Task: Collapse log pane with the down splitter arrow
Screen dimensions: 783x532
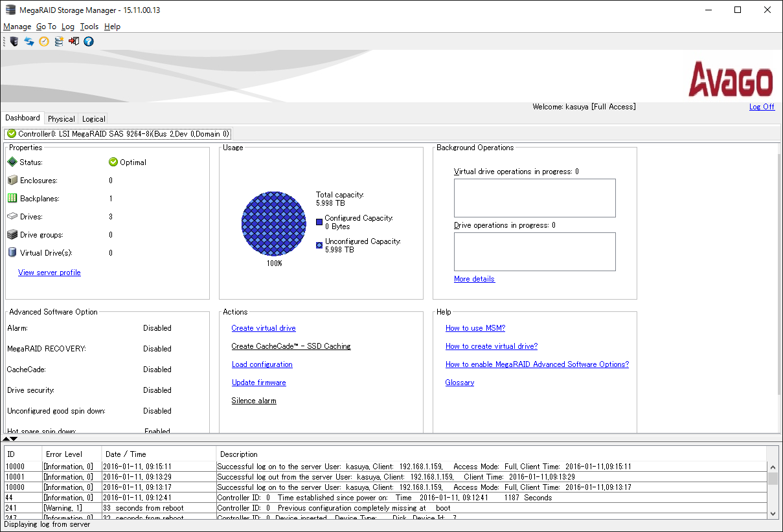Action: pos(14,439)
